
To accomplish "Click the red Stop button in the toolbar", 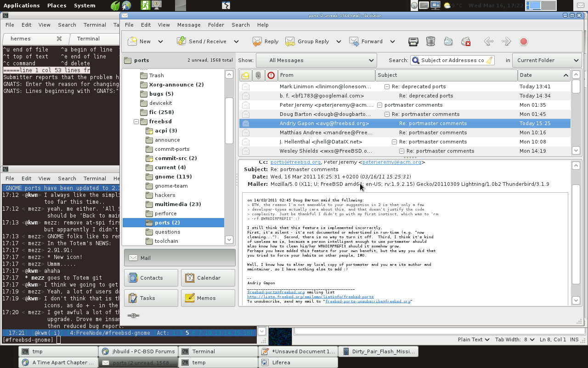I will [x=524, y=41].
